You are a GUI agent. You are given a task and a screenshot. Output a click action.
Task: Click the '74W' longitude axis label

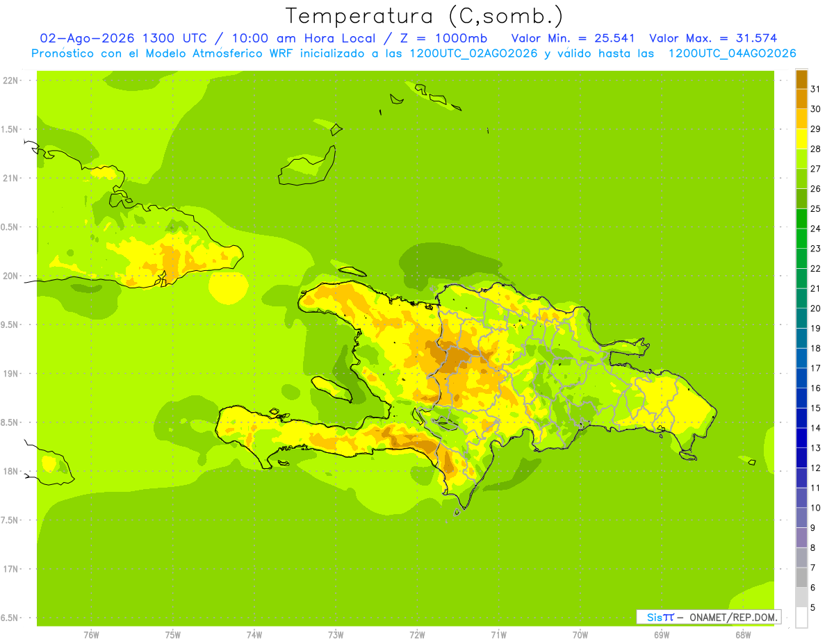[x=254, y=635]
